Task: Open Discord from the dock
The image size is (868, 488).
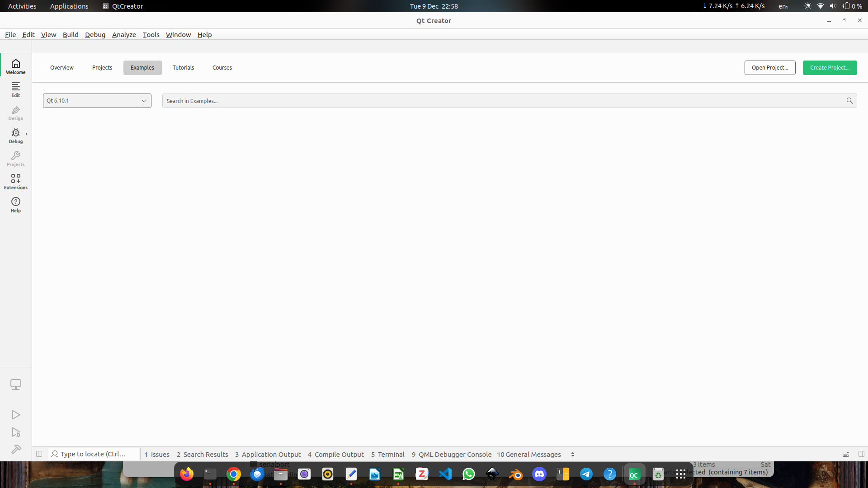Action: (x=539, y=474)
